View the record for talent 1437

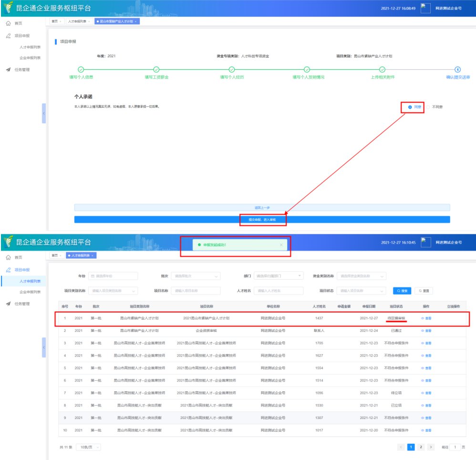click(426, 318)
